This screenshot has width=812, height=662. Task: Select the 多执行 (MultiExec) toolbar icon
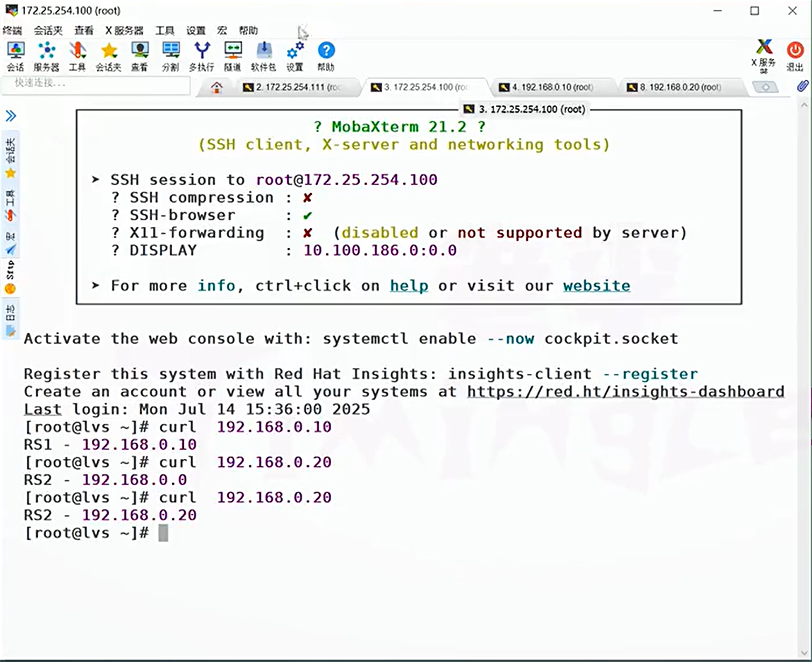coord(202,56)
